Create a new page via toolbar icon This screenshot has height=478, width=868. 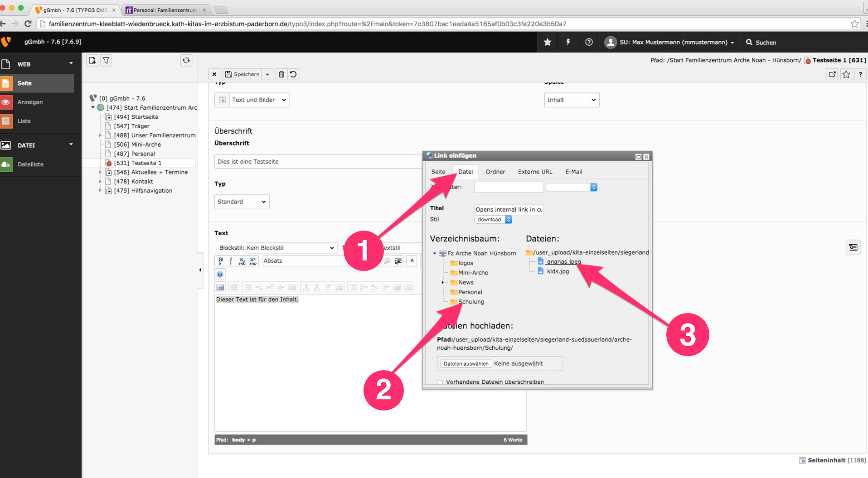pos(92,61)
